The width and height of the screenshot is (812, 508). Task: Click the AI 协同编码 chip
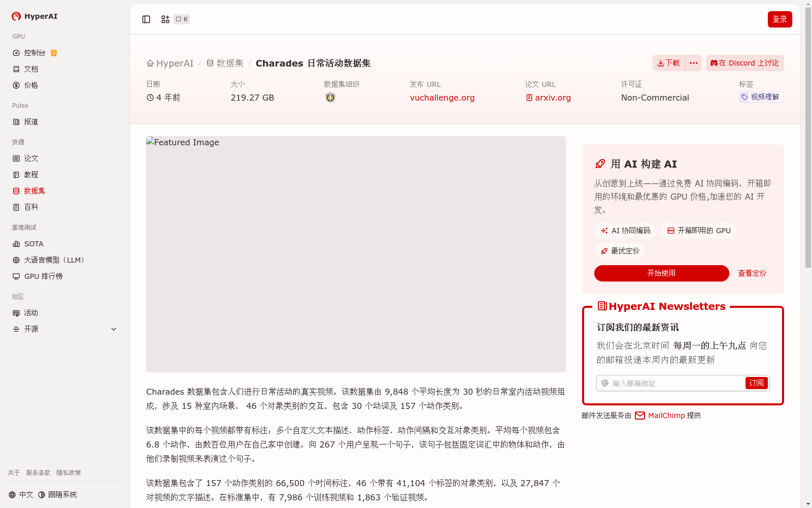625,231
